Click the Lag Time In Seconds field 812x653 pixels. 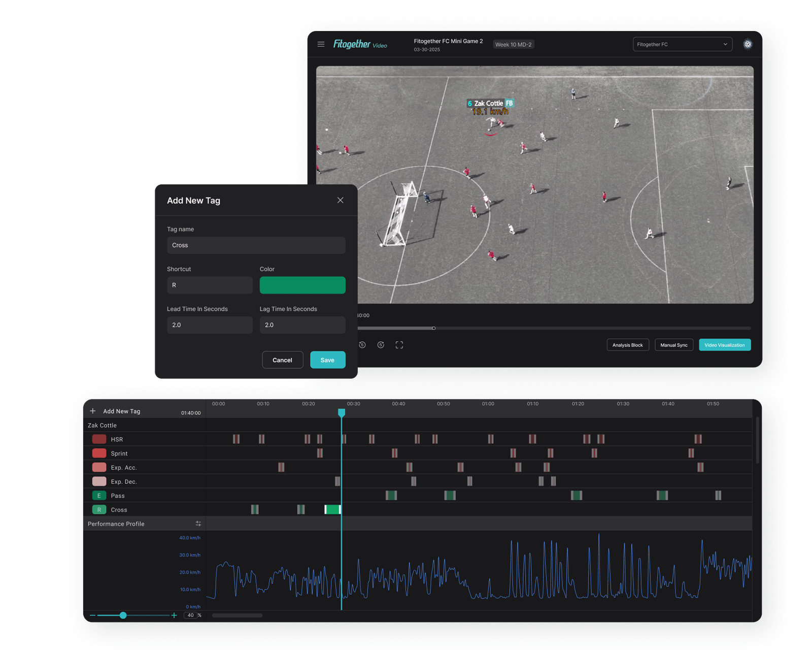pos(302,325)
